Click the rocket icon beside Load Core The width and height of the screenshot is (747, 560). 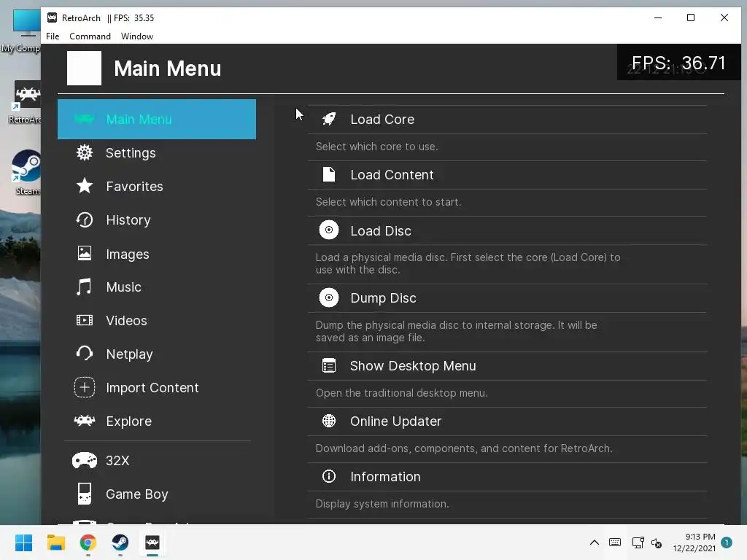point(329,119)
